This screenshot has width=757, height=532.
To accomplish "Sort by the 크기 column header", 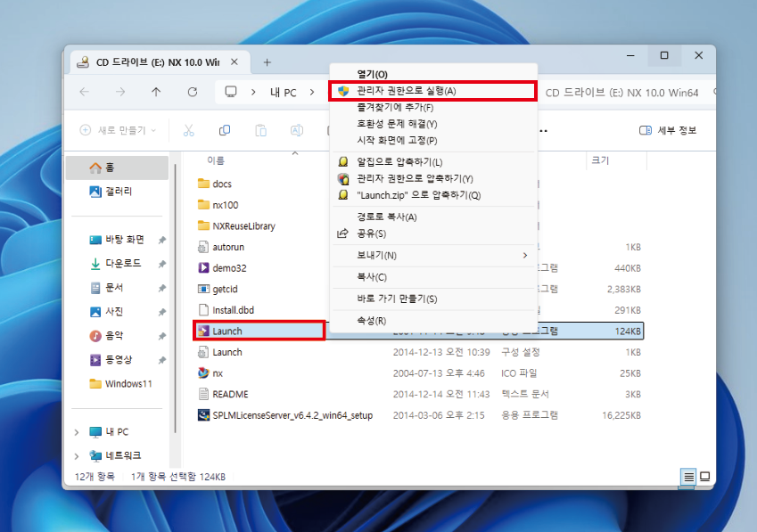I will [x=600, y=160].
